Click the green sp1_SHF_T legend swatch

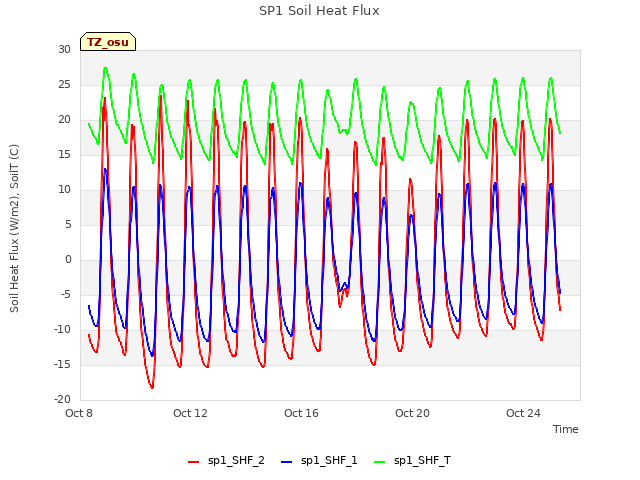pos(380,462)
